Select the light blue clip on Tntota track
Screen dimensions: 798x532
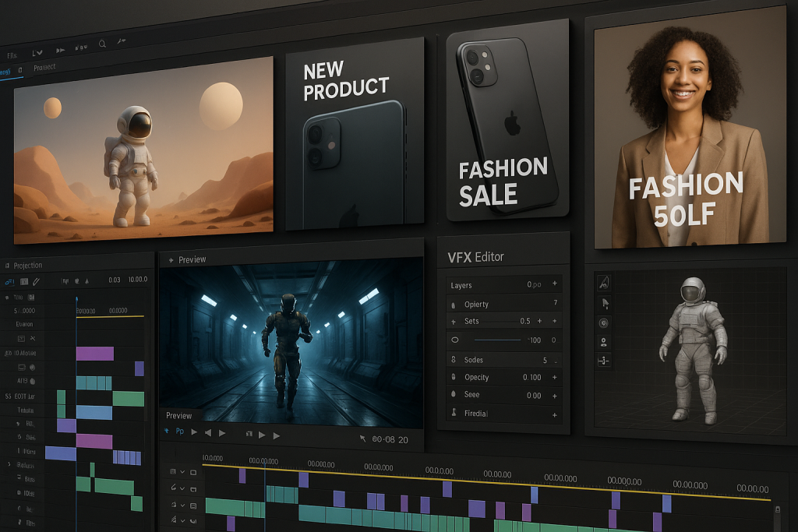pos(94,413)
